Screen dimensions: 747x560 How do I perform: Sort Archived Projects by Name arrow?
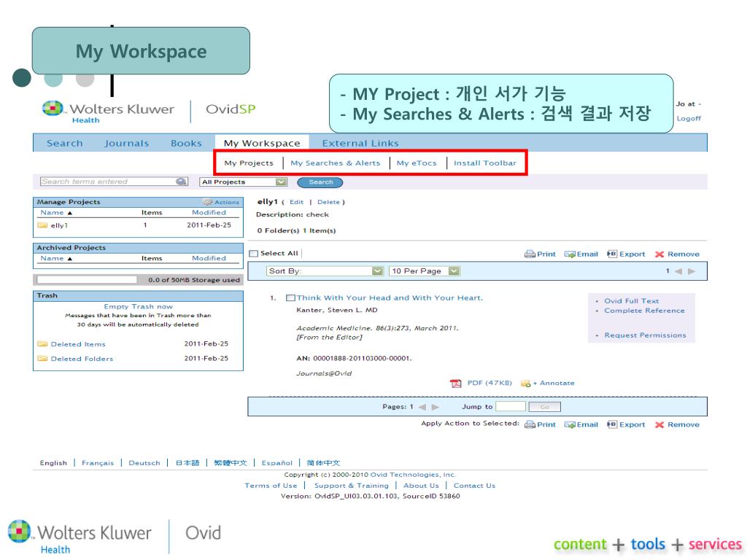[x=69, y=259]
